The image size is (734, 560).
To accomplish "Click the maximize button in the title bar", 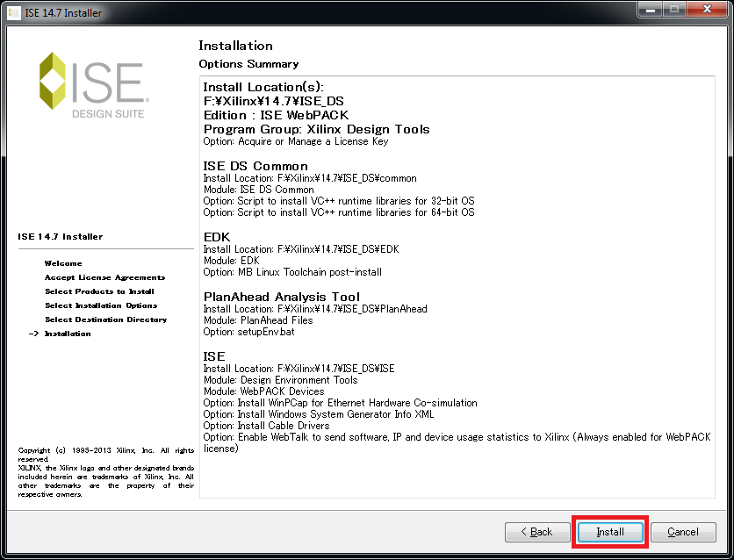I will point(674,10).
